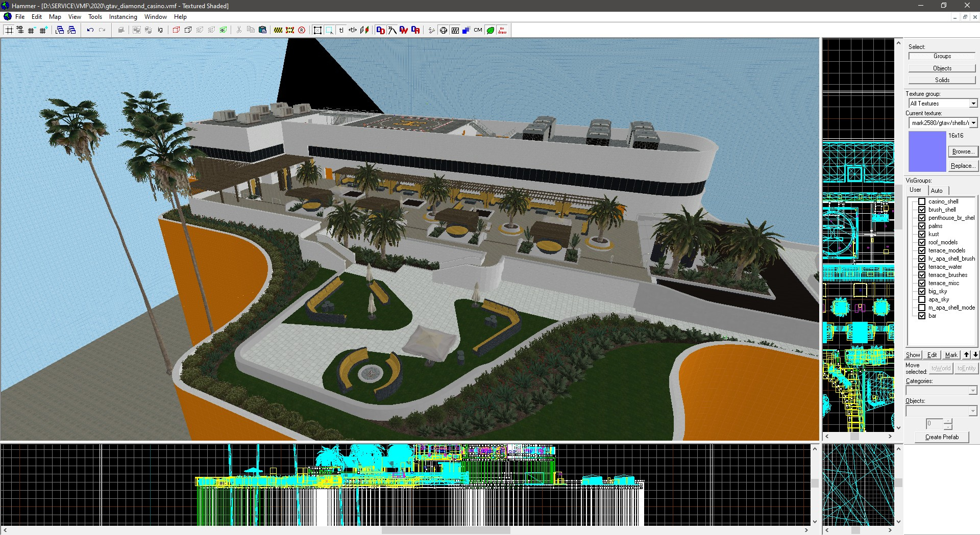Click the Groups selection mode button
This screenshot has height=535, width=980.
(942, 56)
